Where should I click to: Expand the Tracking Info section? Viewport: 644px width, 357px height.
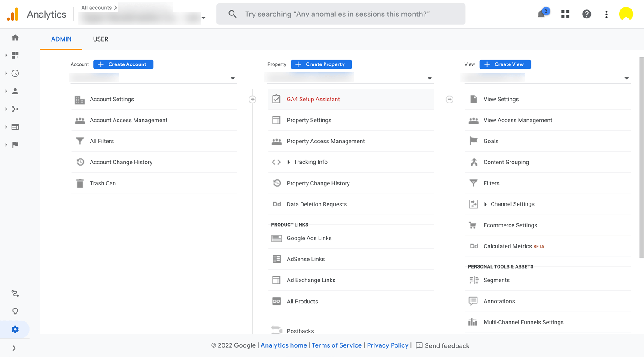289,162
